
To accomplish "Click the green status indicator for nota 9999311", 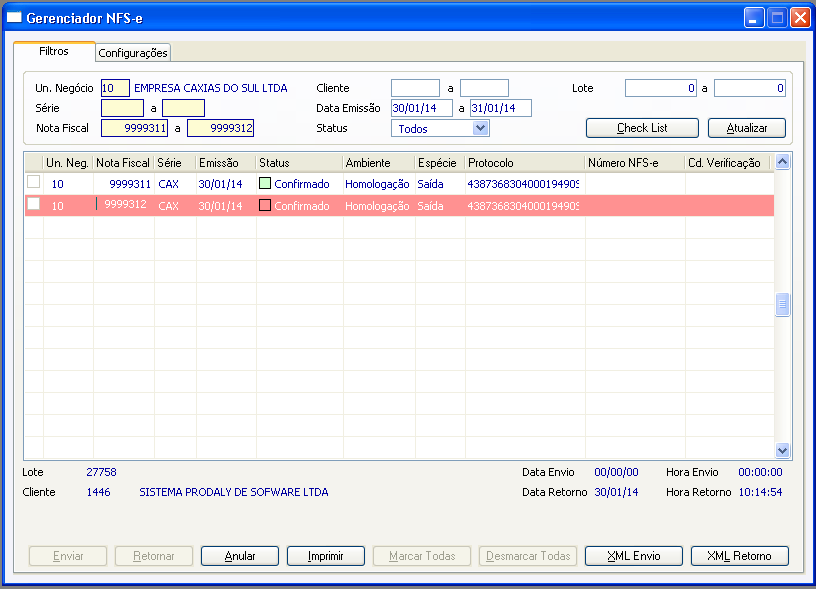I will pos(265,183).
